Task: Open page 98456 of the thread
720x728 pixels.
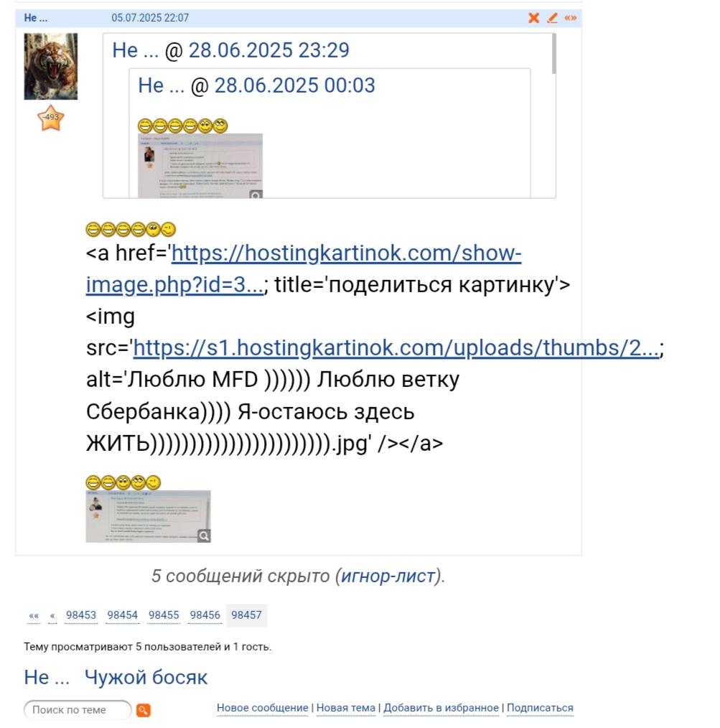Action: pyautogui.click(x=205, y=615)
